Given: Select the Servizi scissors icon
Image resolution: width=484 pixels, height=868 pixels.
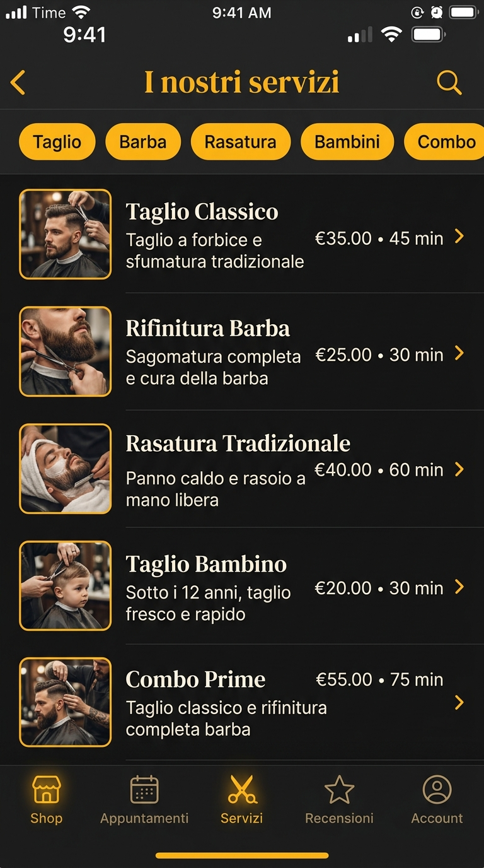Looking at the screenshot, I should pyautogui.click(x=242, y=790).
